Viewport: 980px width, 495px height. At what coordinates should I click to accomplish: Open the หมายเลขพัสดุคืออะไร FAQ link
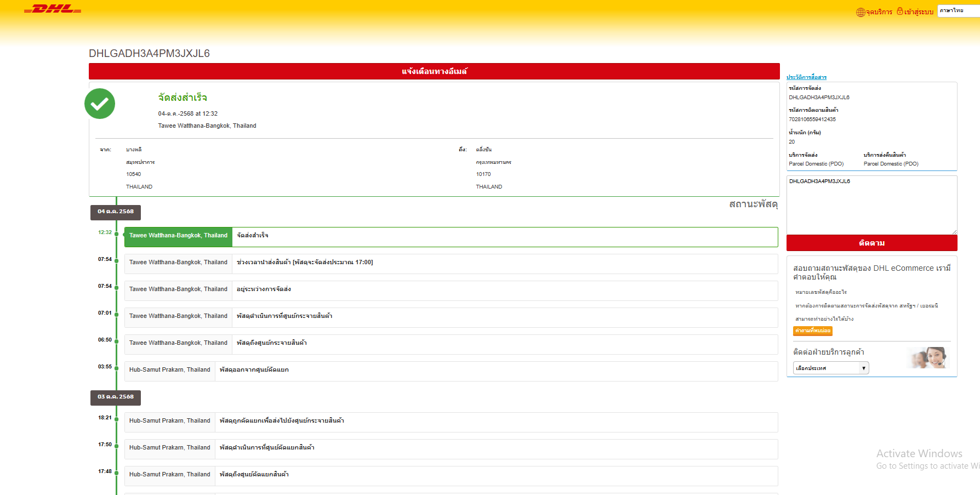[821, 292]
